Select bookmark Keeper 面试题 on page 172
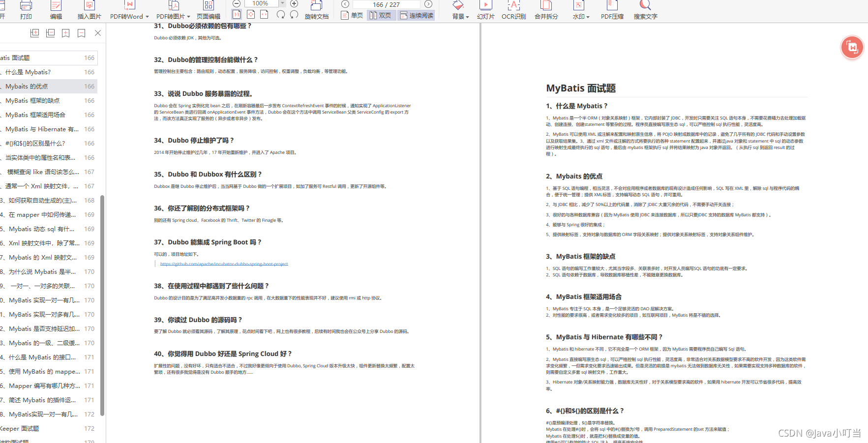Screen dimensions: 868x443 pyautogui.click(x=49, y=428)
